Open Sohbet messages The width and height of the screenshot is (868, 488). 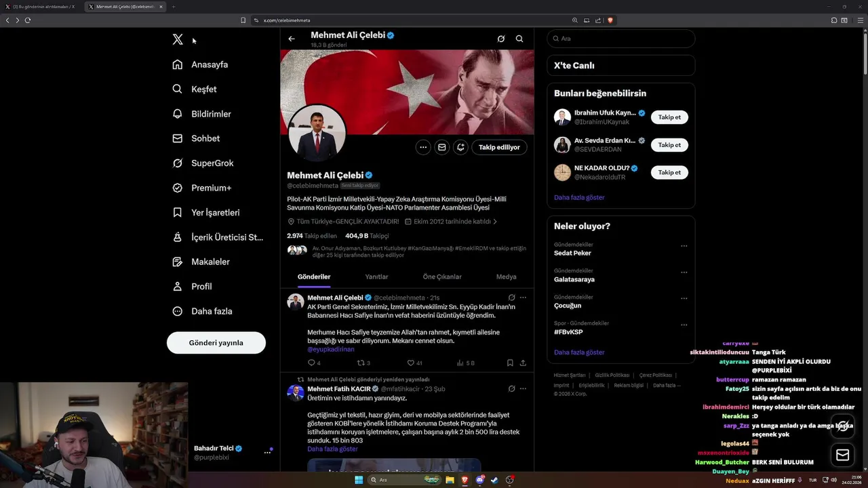pos(196,138)
